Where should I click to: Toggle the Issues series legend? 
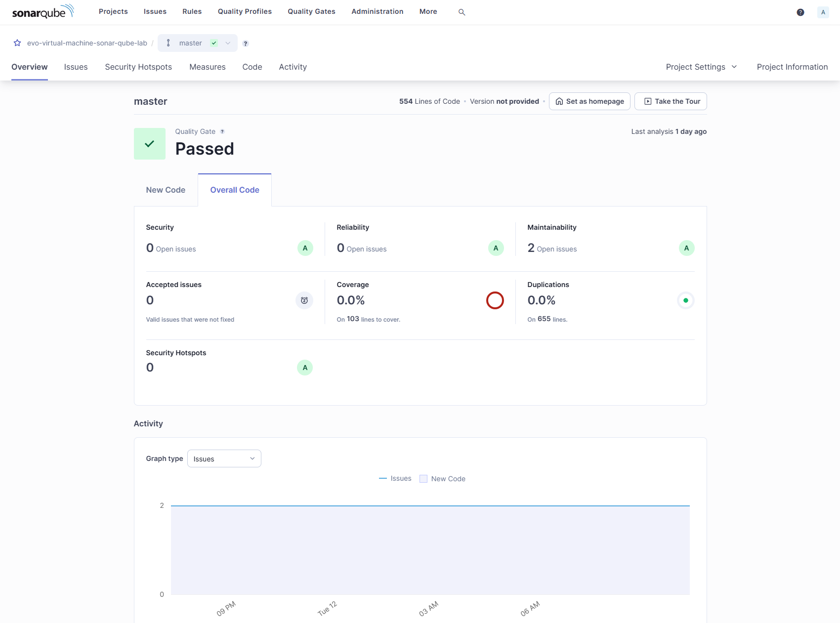coord(395,478)
